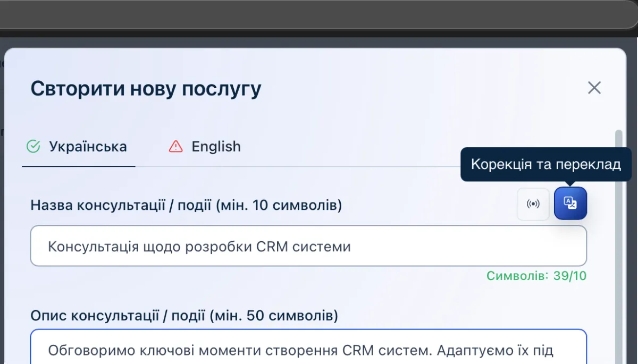638x364 pixels.
Task: Click the 'Назва консультації / події' label
Action: click(x=186, y=205)
